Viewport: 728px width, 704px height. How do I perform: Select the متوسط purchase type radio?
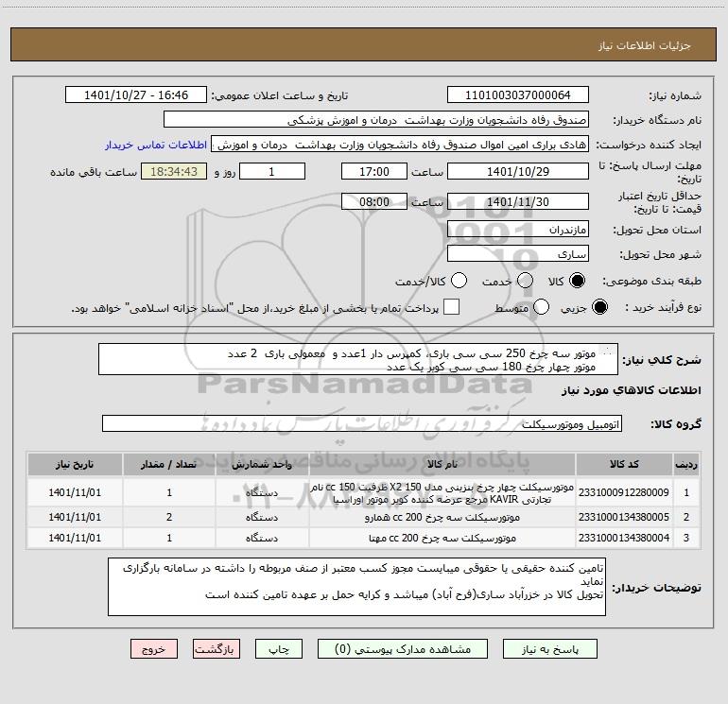541,307
